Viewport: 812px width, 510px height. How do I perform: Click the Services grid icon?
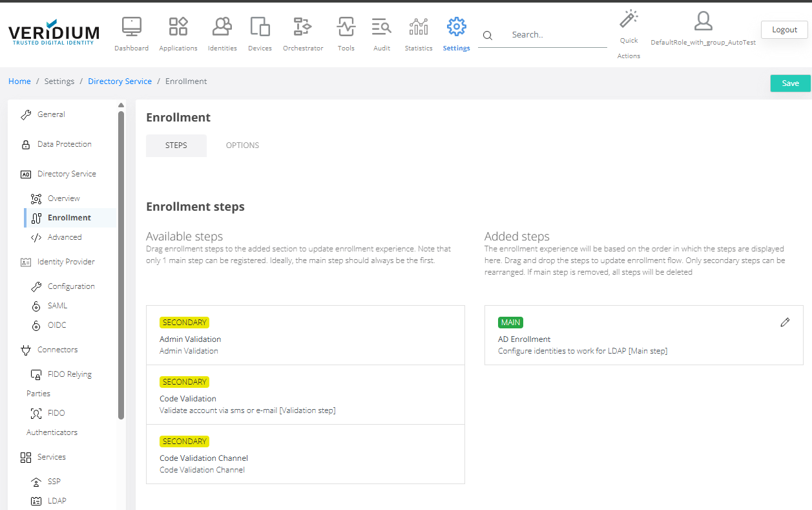26,457
